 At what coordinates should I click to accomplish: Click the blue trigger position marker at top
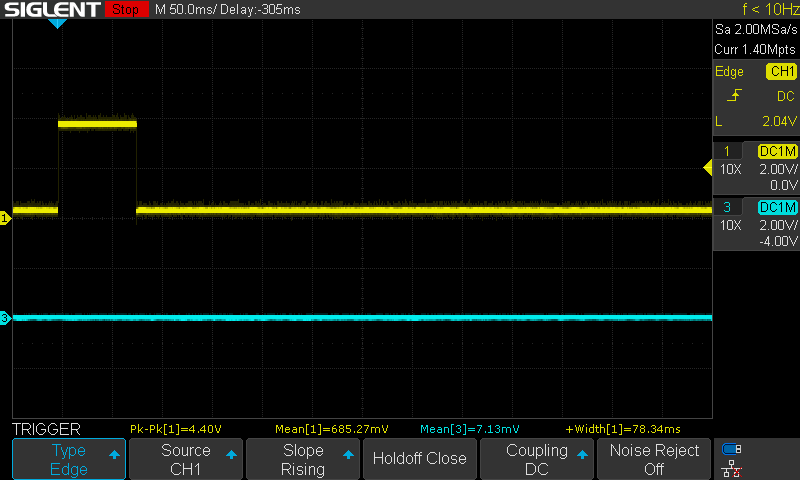58,23
